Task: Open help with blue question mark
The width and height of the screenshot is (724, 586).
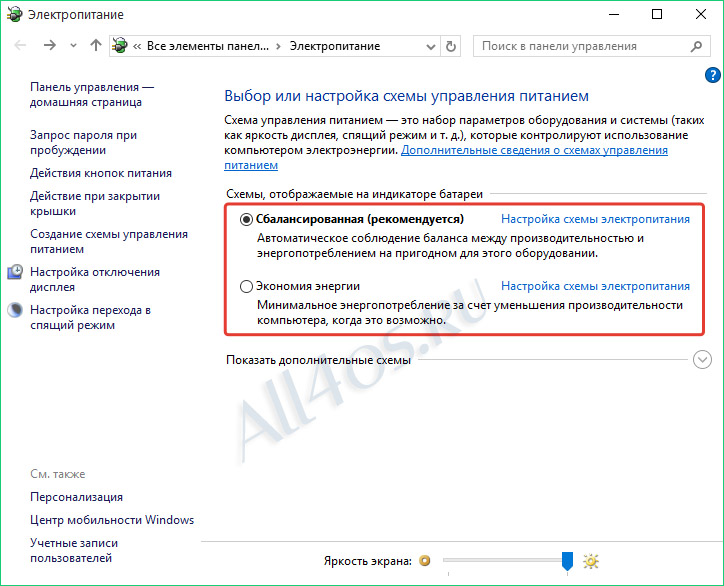Action: [712, 75]
